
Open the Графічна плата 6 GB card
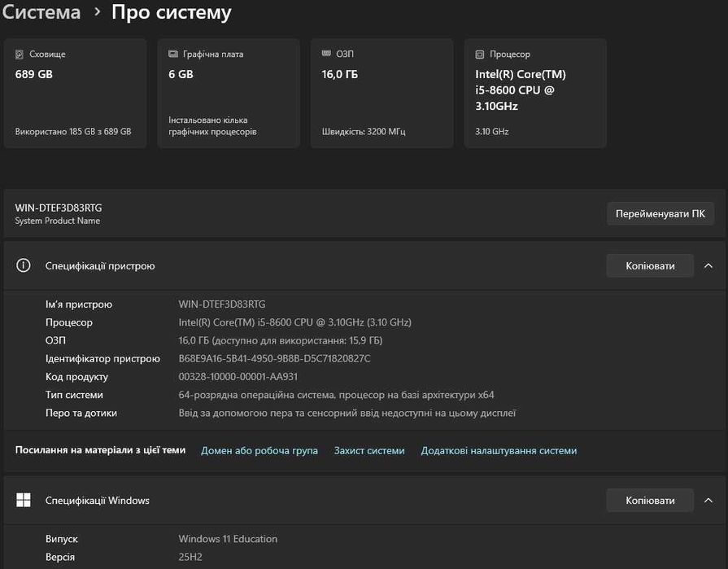point(229,94)
